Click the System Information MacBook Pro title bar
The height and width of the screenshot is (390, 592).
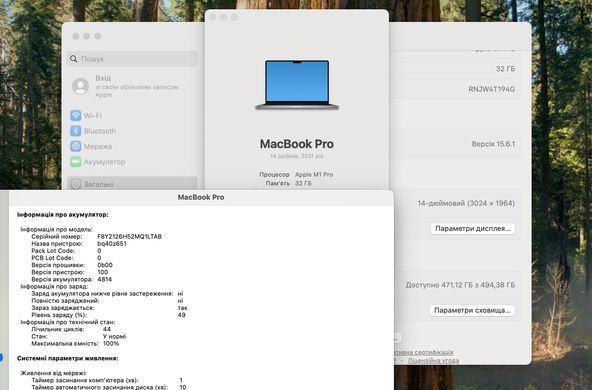pyautogui.click(x=201, y=197)
